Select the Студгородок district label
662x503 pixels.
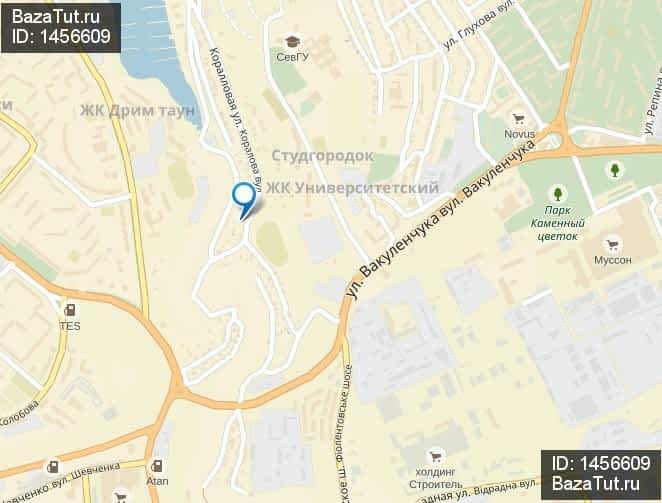click(x=323, y=155)
